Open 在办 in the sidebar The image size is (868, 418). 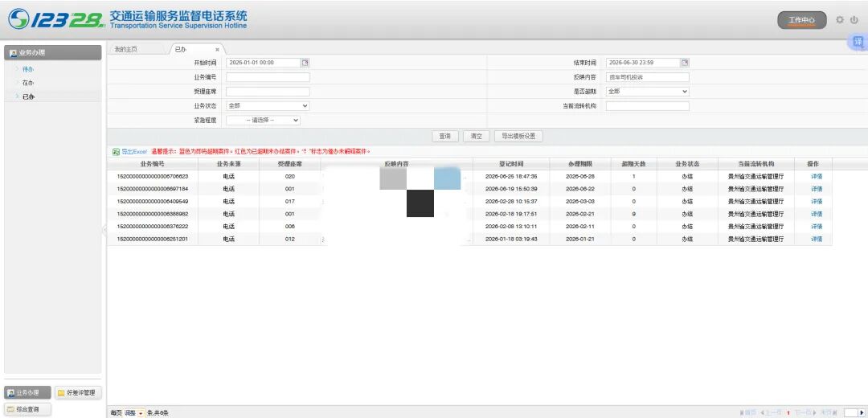tap(28, 83)
